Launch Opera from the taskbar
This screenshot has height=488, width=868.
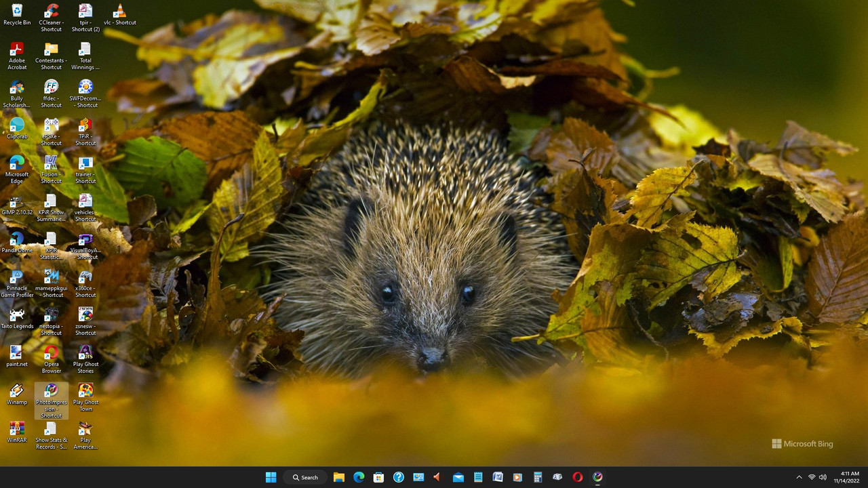577,477
